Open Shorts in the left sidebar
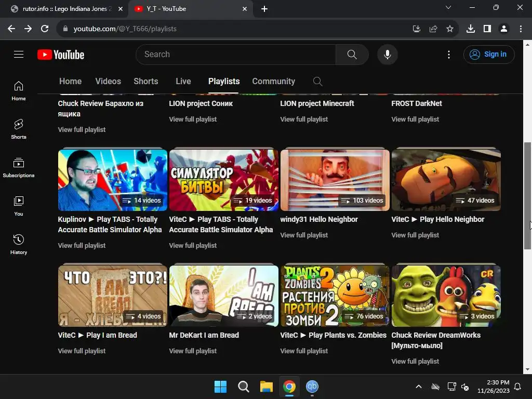 point(19,129)
